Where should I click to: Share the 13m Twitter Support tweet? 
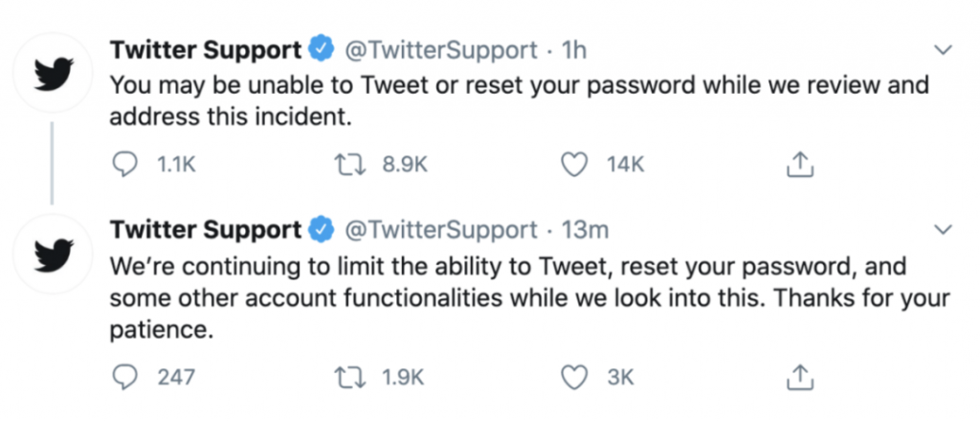pyautogui.click(x=799, y=377)
